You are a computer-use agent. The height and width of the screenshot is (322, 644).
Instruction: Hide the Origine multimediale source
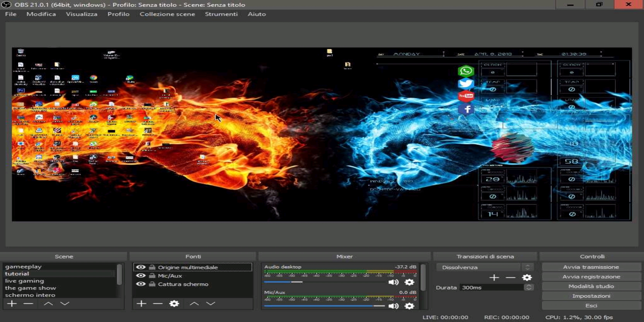(141, 267)
